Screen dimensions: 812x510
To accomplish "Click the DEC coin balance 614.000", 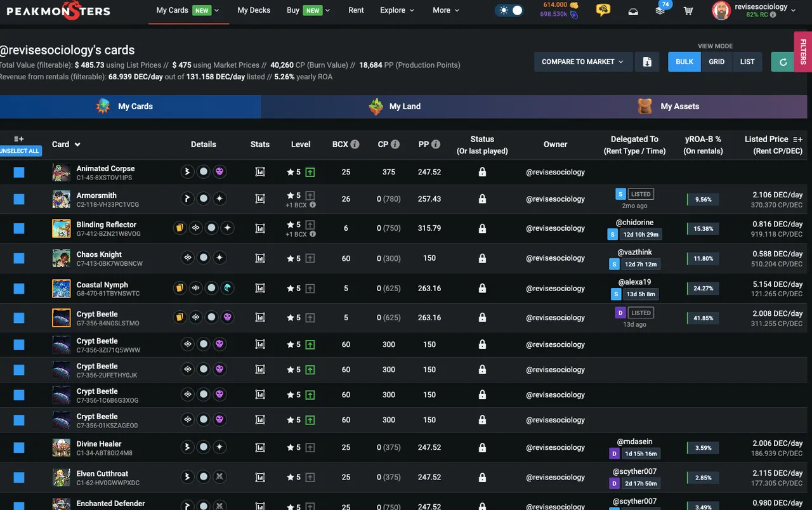I will point(560,4).
